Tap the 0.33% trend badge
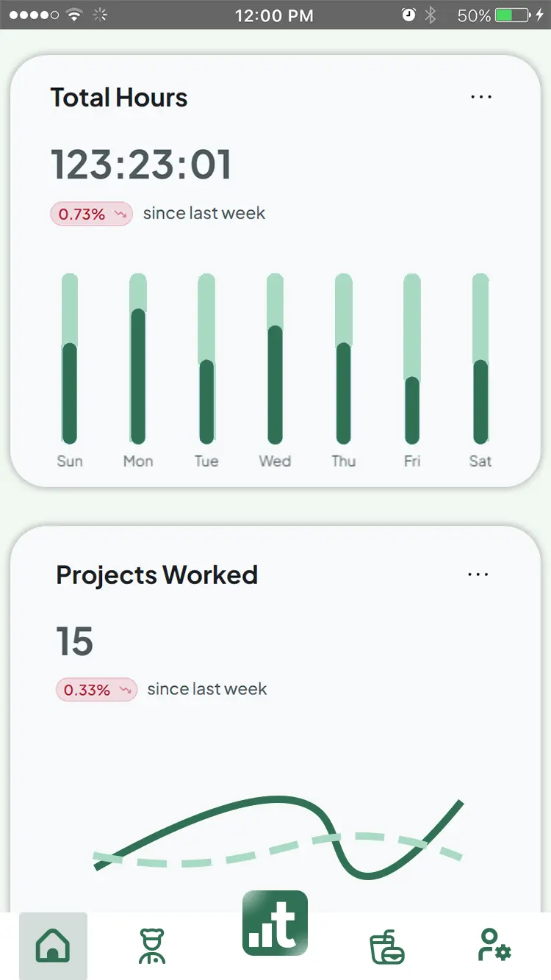 [96, 690]
